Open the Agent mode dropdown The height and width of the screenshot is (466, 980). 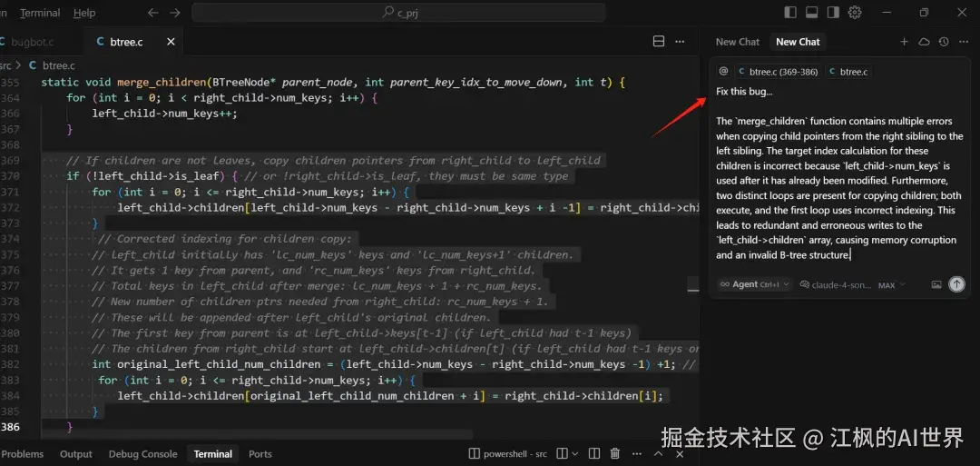click(x=754, y=284)
